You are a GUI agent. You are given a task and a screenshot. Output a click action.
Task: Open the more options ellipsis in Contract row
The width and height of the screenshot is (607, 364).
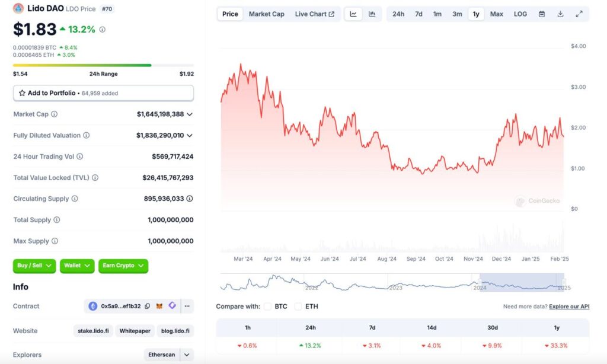coord(187,306)
